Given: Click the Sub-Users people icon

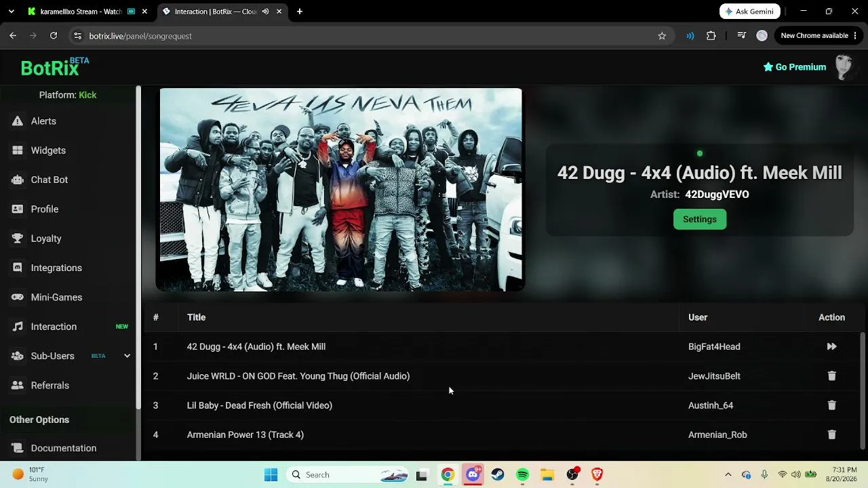Looking at the screenshot, I should pos(18,356).
